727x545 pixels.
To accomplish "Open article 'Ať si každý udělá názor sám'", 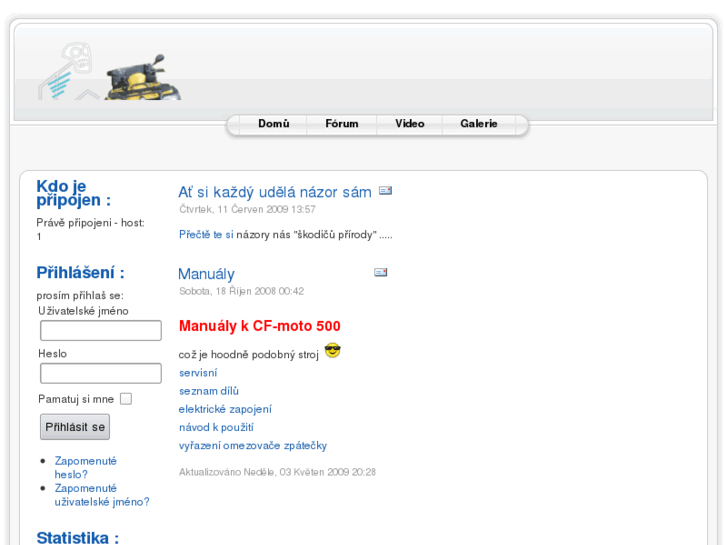I will pos(275,192).
